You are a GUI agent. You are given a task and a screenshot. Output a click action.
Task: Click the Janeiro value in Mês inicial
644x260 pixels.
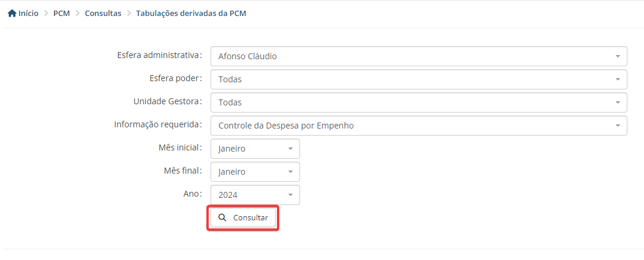pyautogui.click(x=232, y=149)
